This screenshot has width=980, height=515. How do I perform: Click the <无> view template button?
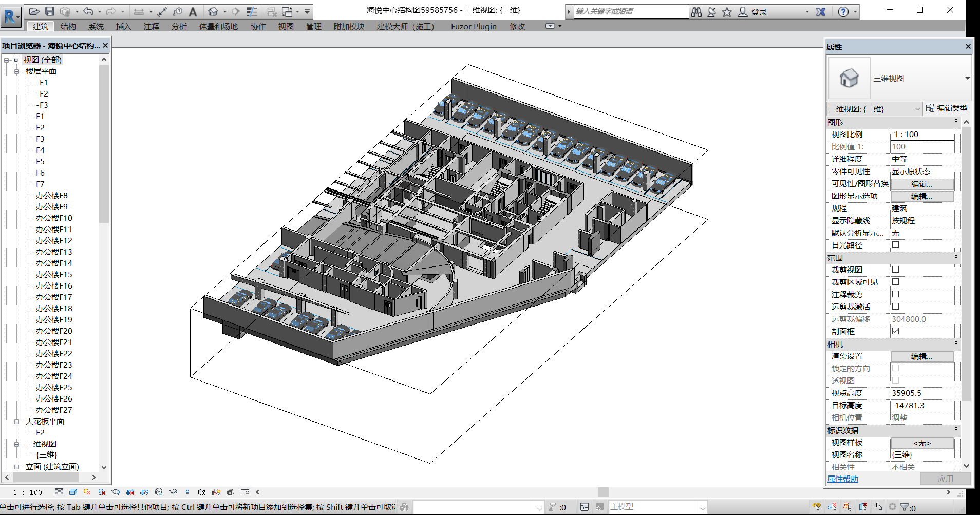pos(922,443)
